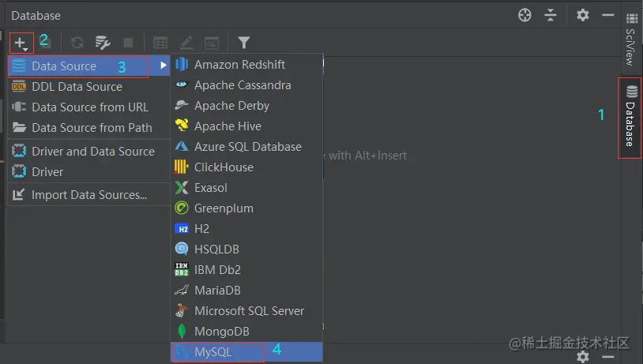Hide the Database panel with minus icon
The image size is (643, 364).
[607, 15]
